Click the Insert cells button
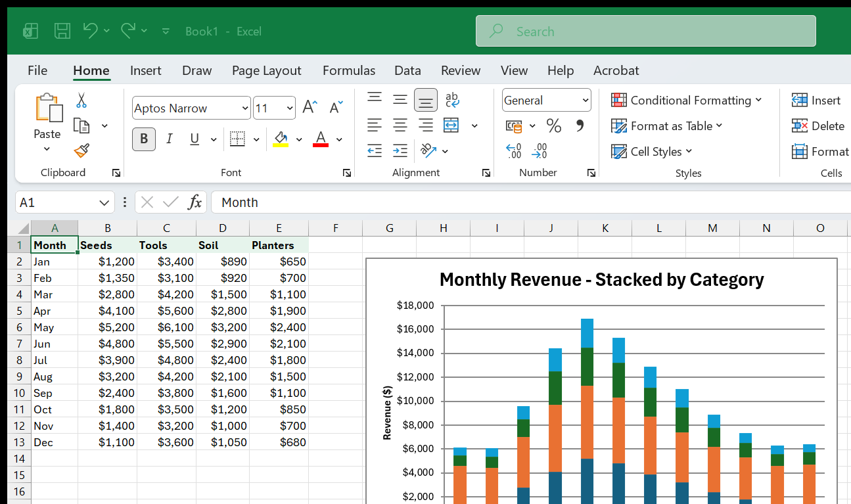Image resolution: width=851 pixels, height=504 pixels. coord(816,100)
